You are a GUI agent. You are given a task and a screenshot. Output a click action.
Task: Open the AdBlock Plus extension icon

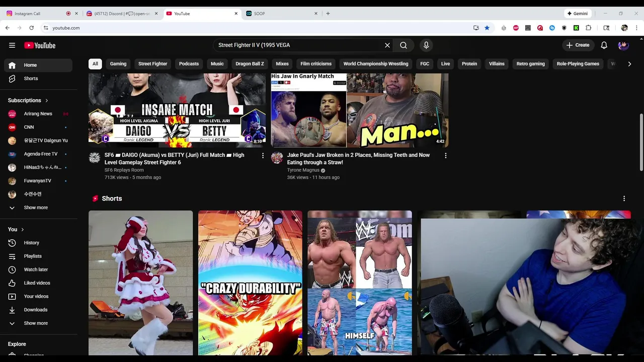[516, 28]
